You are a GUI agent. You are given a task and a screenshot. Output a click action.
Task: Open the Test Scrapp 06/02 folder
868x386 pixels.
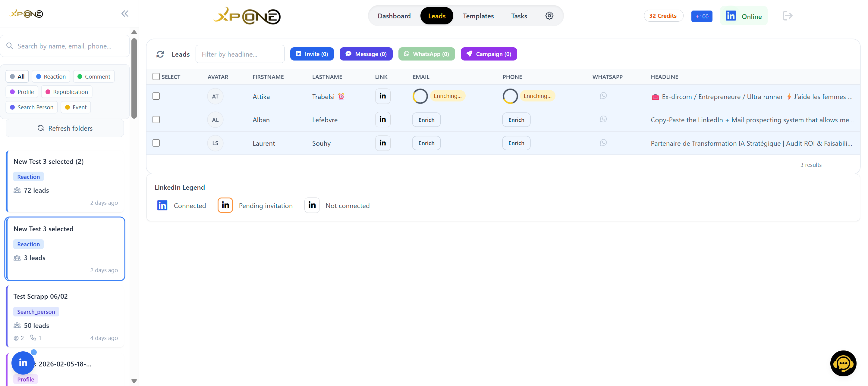point(65,316)
